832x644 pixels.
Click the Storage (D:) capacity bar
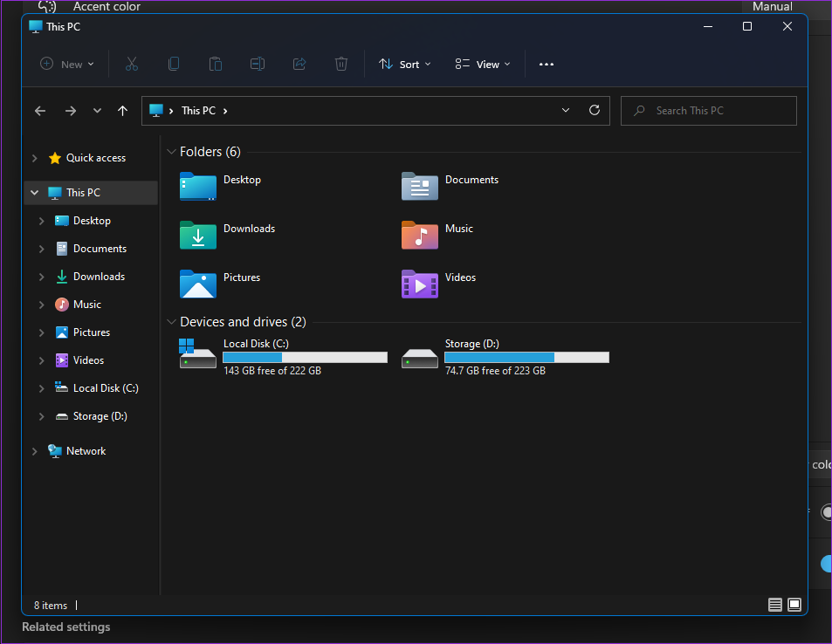pyautogui.click(x=526, y=357)
